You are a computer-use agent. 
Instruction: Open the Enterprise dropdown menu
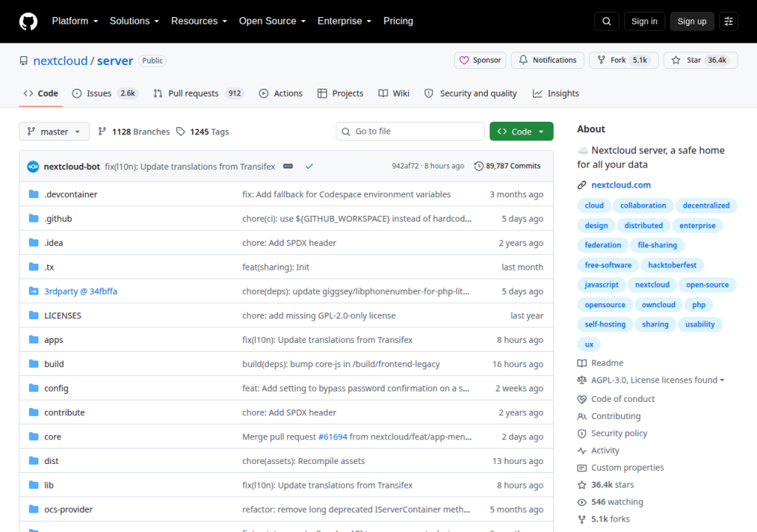tap(344, 21)
